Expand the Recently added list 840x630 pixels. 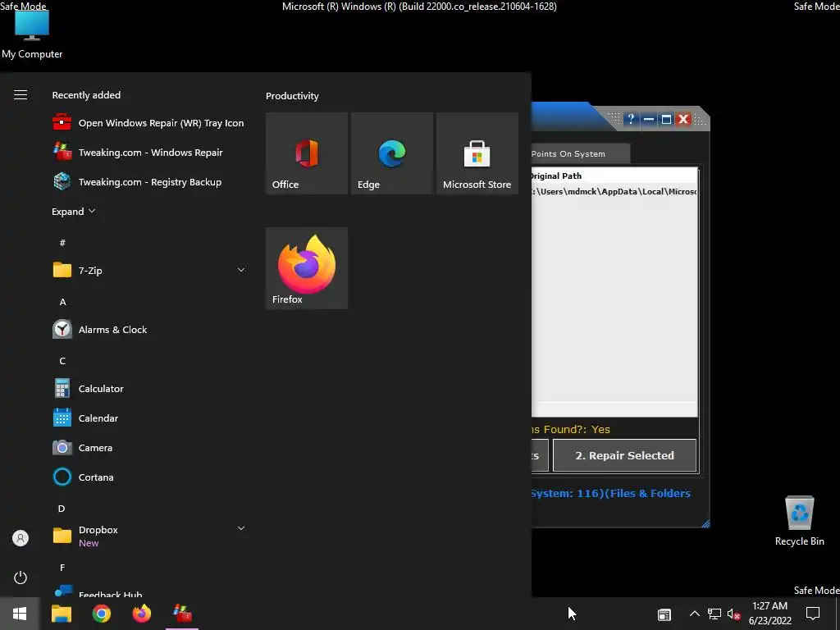[x=73, y=211]
